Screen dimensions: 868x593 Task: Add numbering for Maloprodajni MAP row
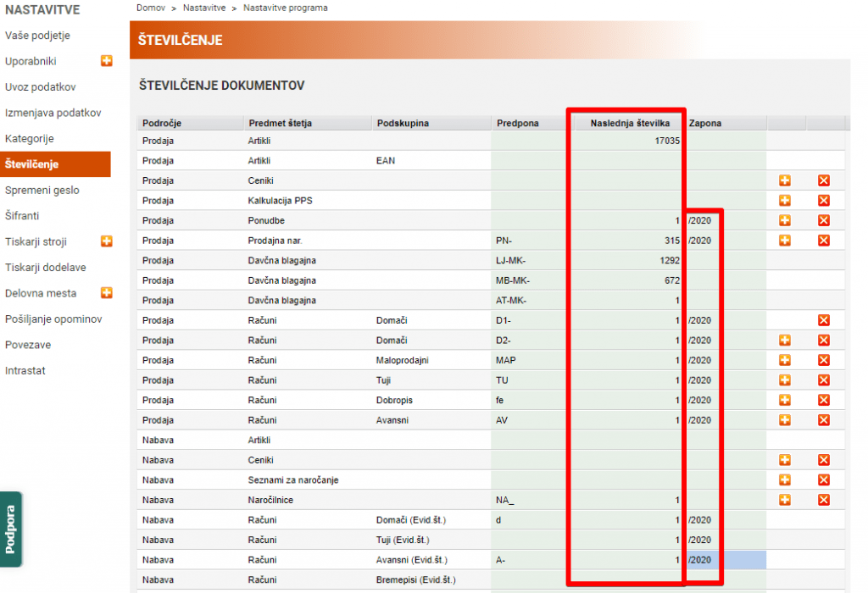tap(785, 360)
